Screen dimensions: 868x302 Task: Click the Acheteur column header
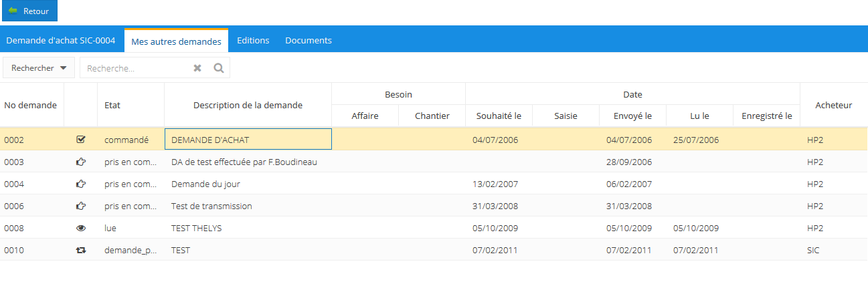[x=834, y=105]
